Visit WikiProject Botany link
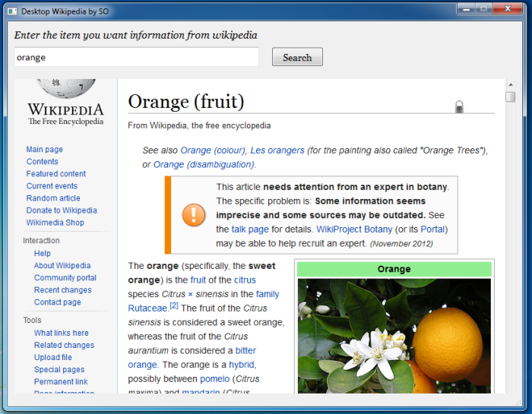Image resolution: width=532 pixels, height=414 pixels. click(354, 229)
